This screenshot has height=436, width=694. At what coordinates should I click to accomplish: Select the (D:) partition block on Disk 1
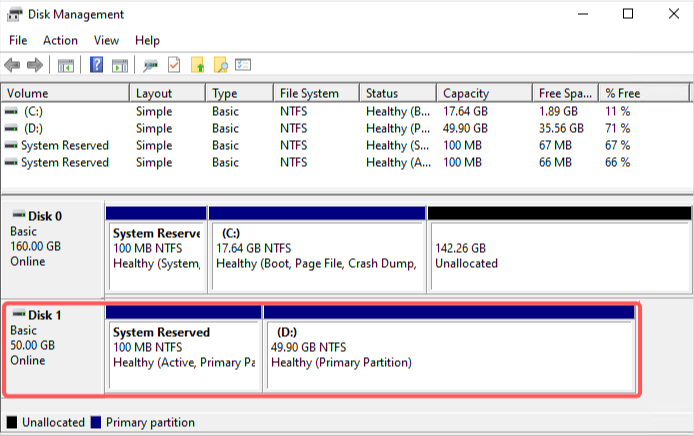pos(449,349)
